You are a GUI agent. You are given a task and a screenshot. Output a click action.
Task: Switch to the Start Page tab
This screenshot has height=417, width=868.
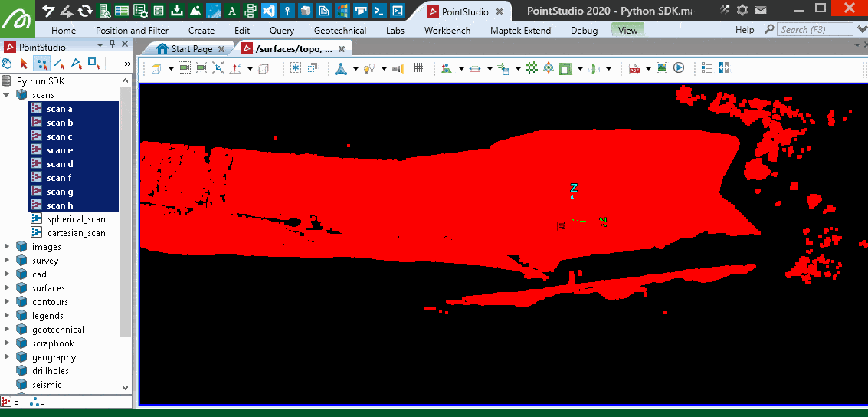pos(191,49)
